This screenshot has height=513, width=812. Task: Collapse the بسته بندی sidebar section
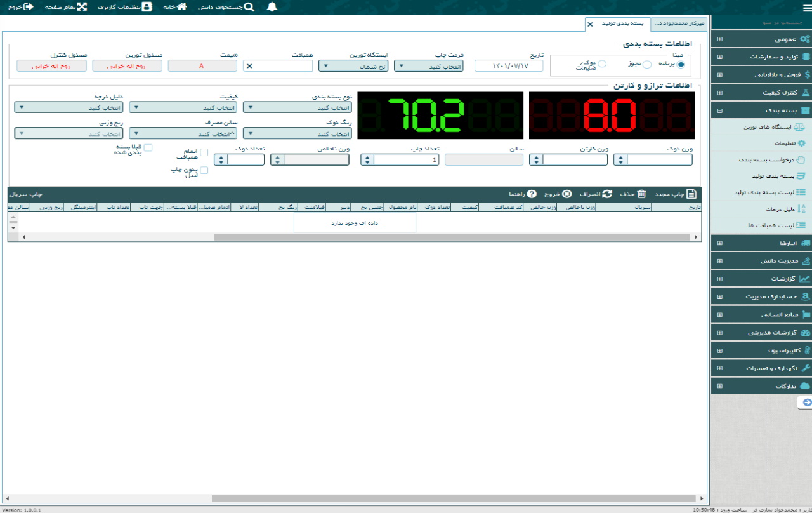[x=719, y=110]
